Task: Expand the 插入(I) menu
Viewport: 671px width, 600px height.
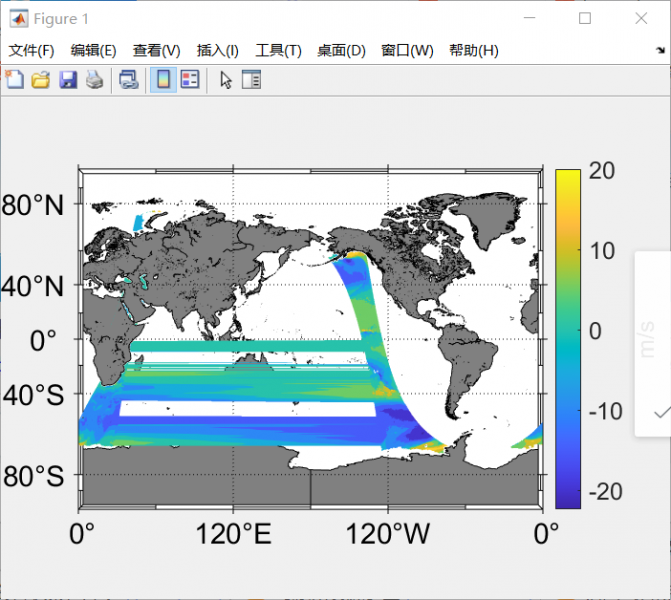Action: click(x=218, y=51)
